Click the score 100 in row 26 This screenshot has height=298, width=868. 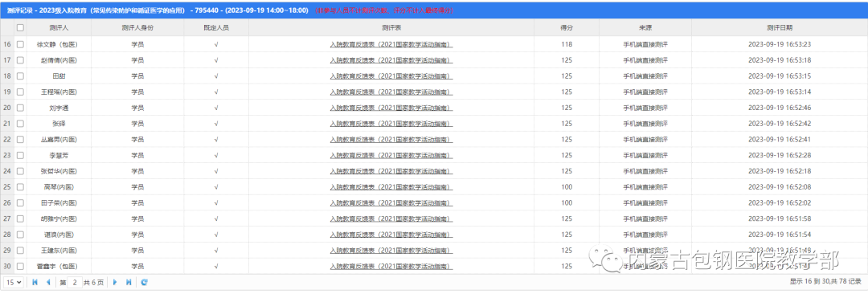pyautogui.click(x=567, y=203)
